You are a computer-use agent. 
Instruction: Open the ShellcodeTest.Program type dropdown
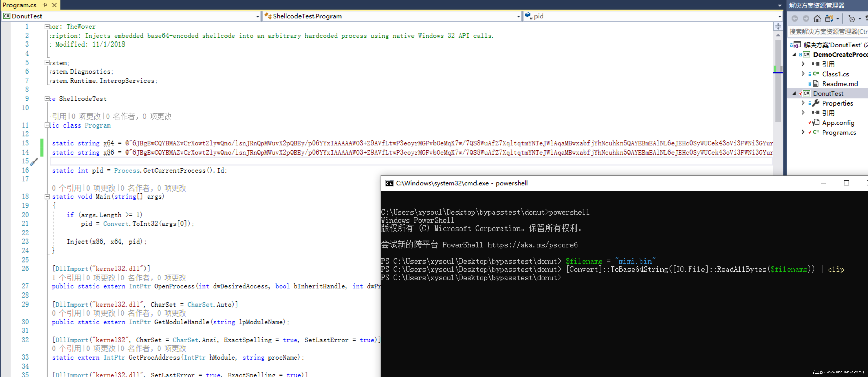518,16
